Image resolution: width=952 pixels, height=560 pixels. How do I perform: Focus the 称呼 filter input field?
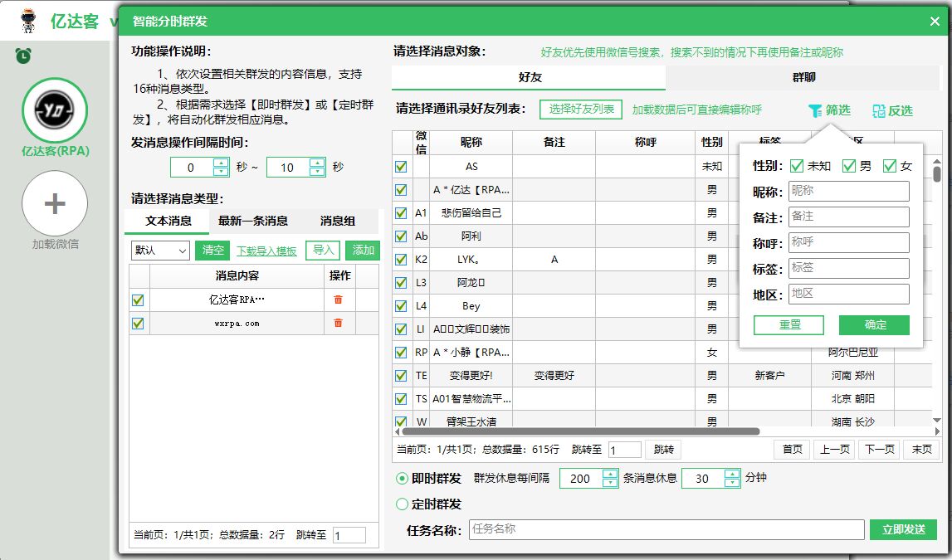pos(849,243)
